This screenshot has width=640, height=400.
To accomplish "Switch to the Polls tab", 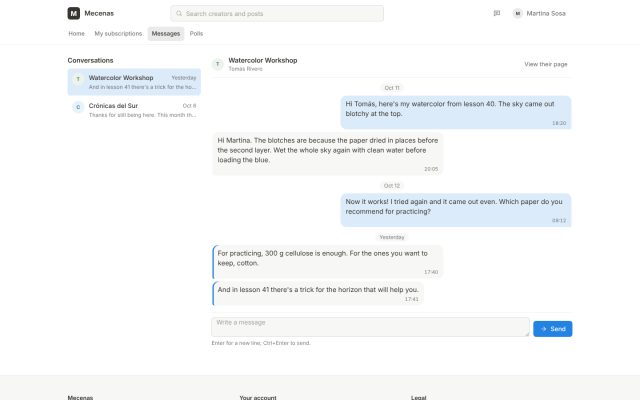I will coord(196,33).
